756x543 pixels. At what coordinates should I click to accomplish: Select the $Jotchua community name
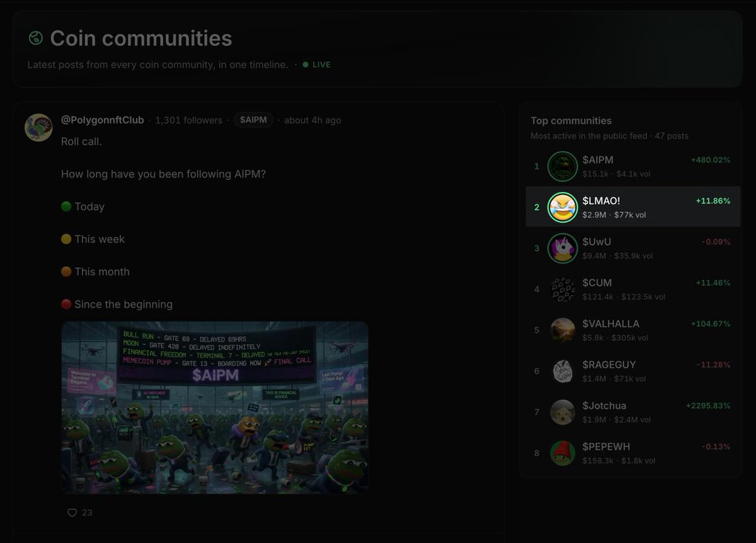(x=604, y=406)
